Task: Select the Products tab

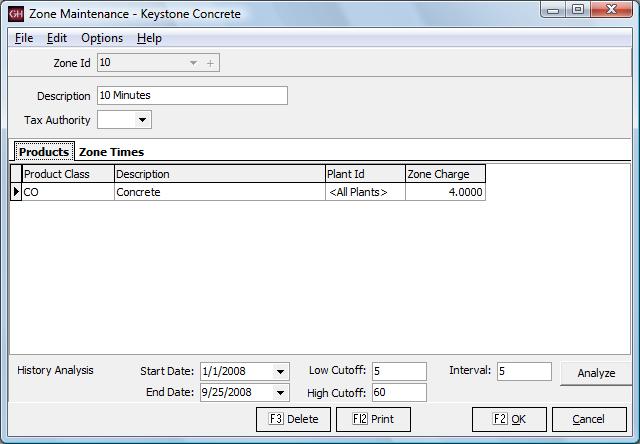Action: [43, 152]
